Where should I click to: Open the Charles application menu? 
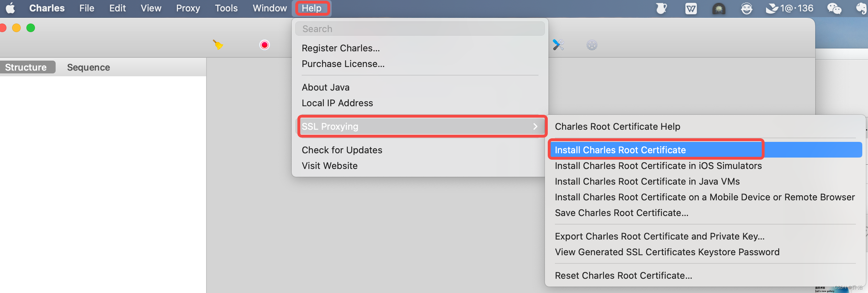point(47,8)
